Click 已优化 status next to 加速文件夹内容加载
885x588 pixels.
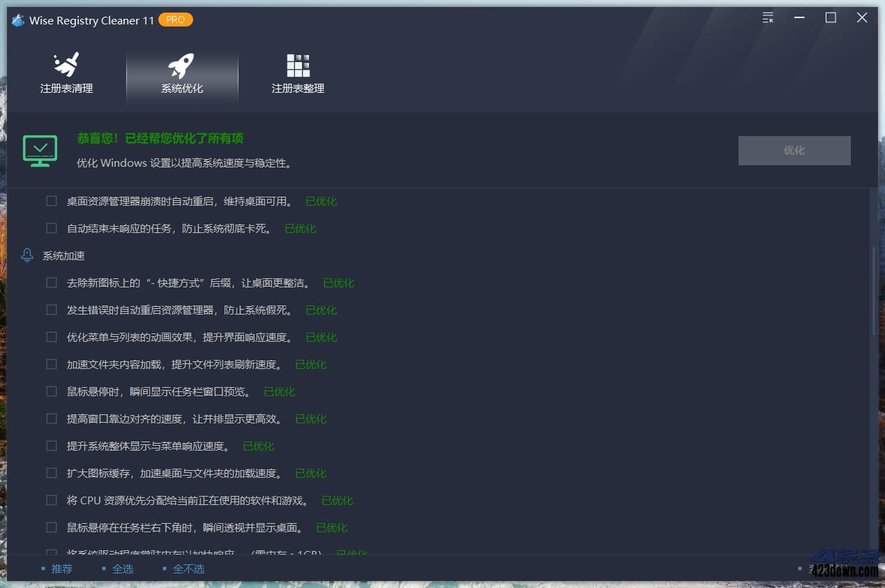pos(311,364)
